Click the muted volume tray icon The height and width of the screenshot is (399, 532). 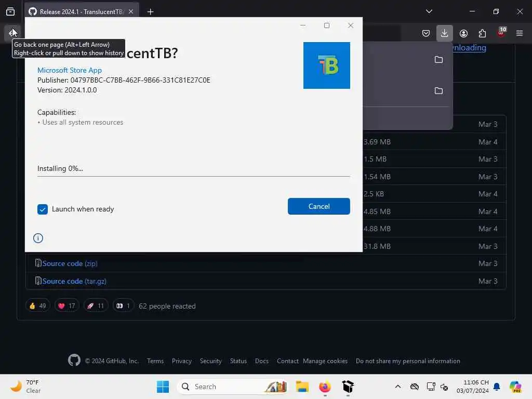tap(444, 387)
